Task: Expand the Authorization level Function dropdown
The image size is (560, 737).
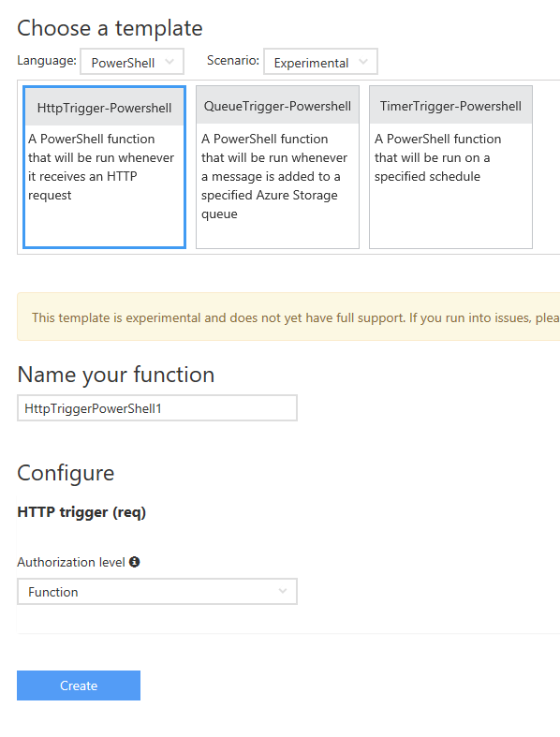Action: point(157,591)
